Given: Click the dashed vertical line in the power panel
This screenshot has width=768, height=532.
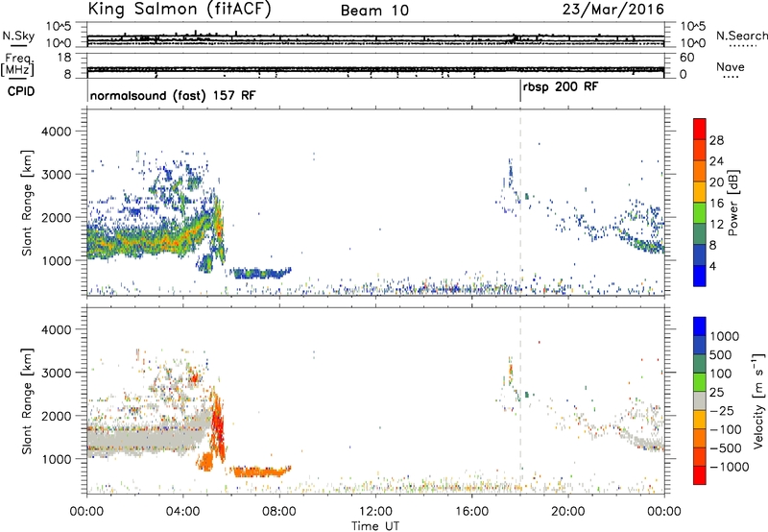Looking at the screenshot, I should [520, 203].
